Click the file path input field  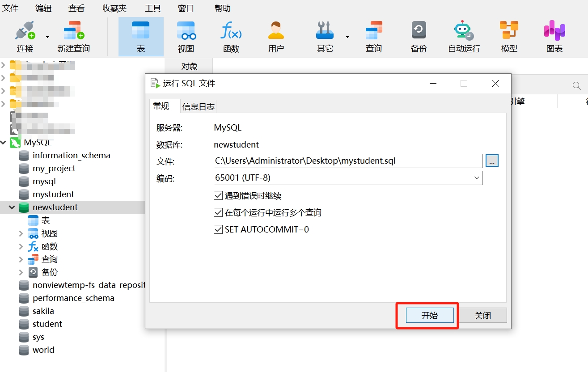(348, 161)
